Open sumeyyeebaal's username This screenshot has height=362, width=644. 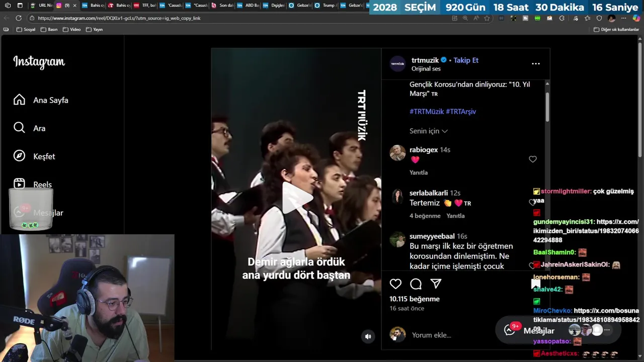click(x=432, y=236)
